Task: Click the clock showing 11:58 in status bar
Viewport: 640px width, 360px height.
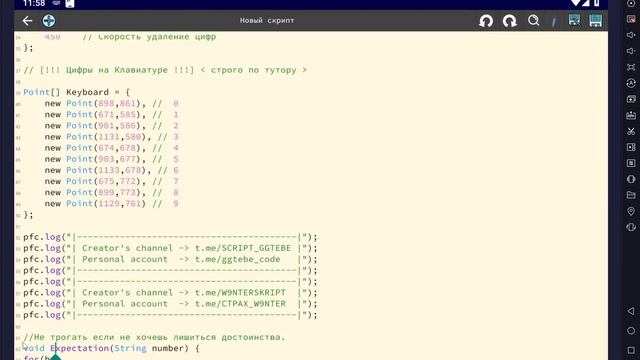Action: 34,4
